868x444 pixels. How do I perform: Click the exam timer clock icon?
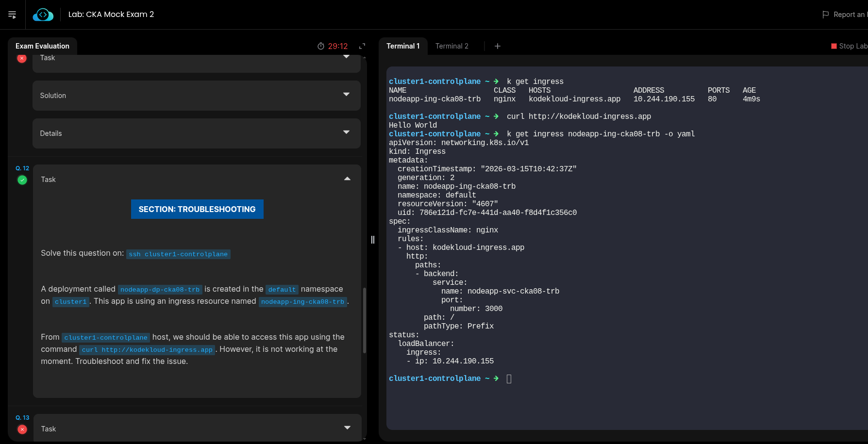[x=321, y=46]
